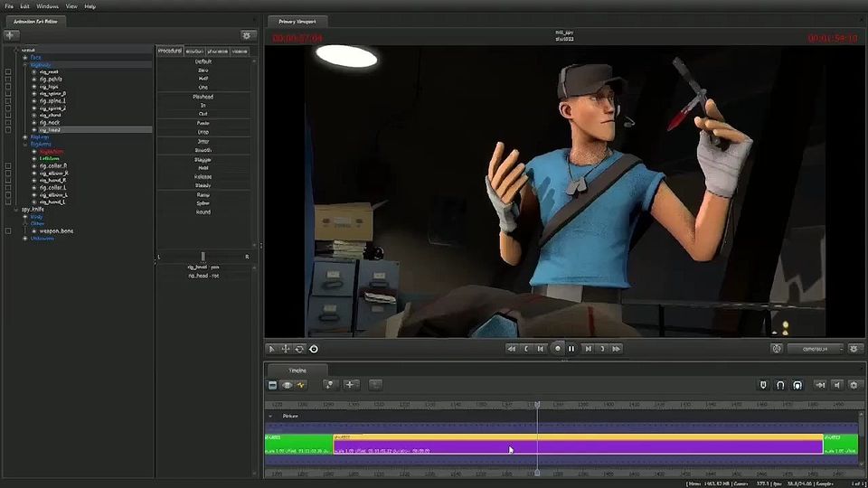Select the screen-space circle manipulator tool
The height and width of the screenshot is (488, 868).
coord(314,349)
